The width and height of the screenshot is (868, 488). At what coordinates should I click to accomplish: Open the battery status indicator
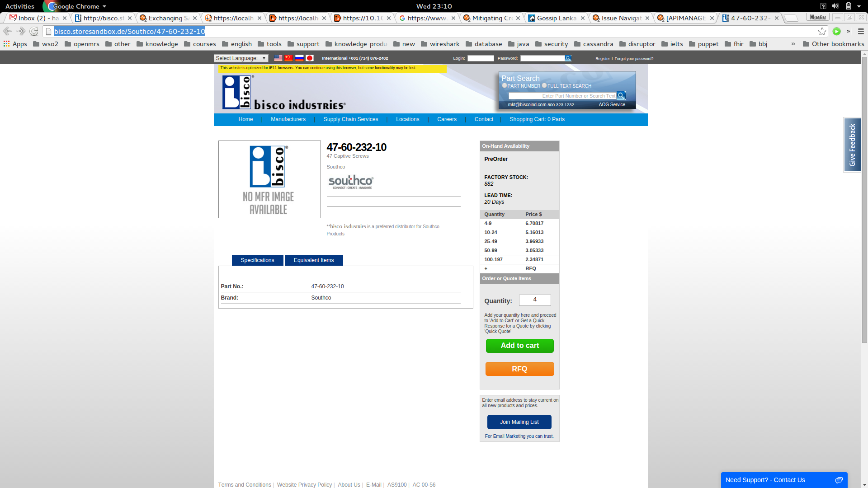(849, 6)
